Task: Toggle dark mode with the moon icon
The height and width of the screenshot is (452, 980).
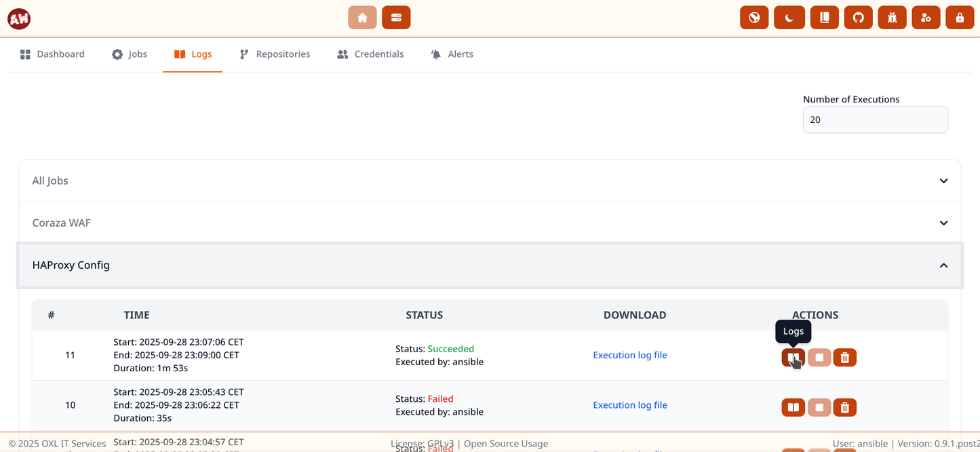Action: (789, 17)
